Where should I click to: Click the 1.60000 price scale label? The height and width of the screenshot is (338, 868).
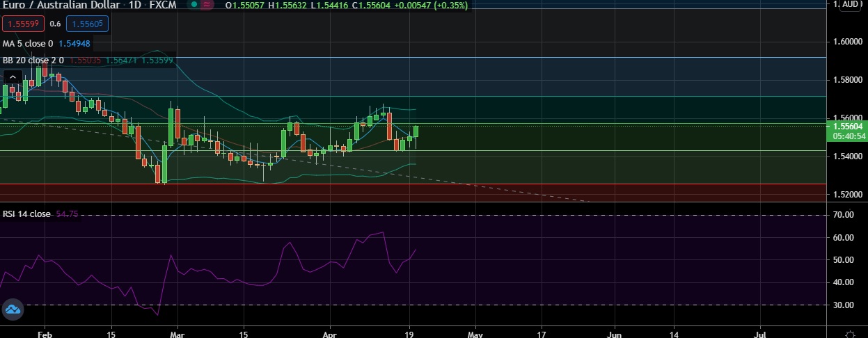(x=848, y=42)
